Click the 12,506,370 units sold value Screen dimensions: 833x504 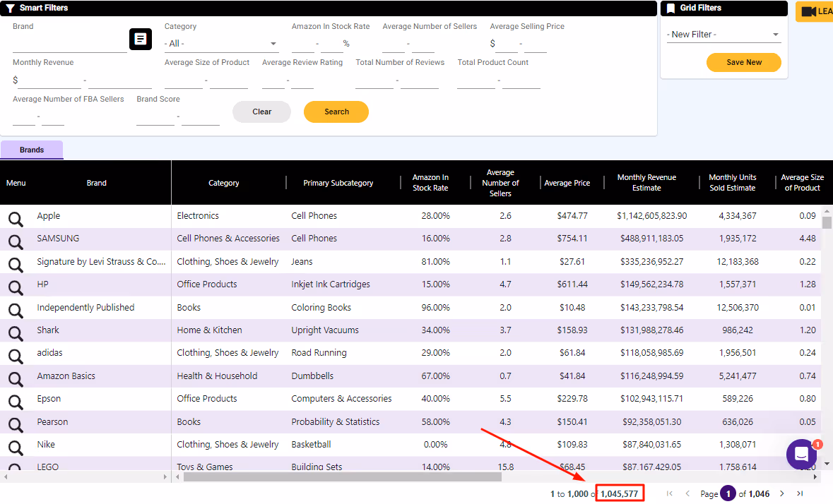[738, 308]
